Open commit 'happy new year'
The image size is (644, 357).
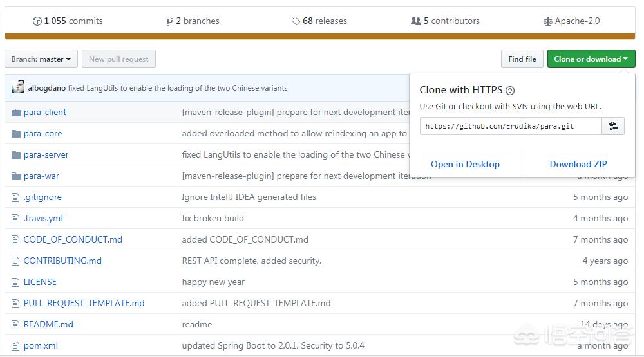[213, 282]
